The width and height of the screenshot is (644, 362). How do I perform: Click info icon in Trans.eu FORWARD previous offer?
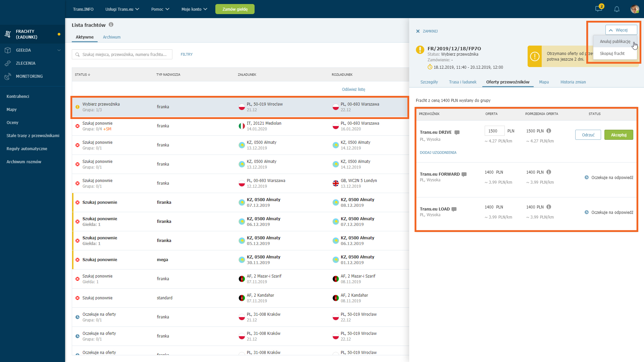click(549, 172)
